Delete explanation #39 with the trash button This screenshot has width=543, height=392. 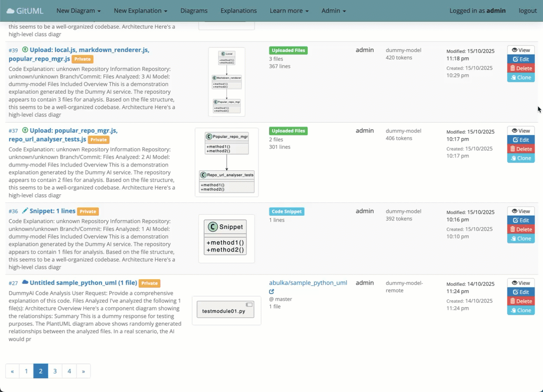point(520,68)
